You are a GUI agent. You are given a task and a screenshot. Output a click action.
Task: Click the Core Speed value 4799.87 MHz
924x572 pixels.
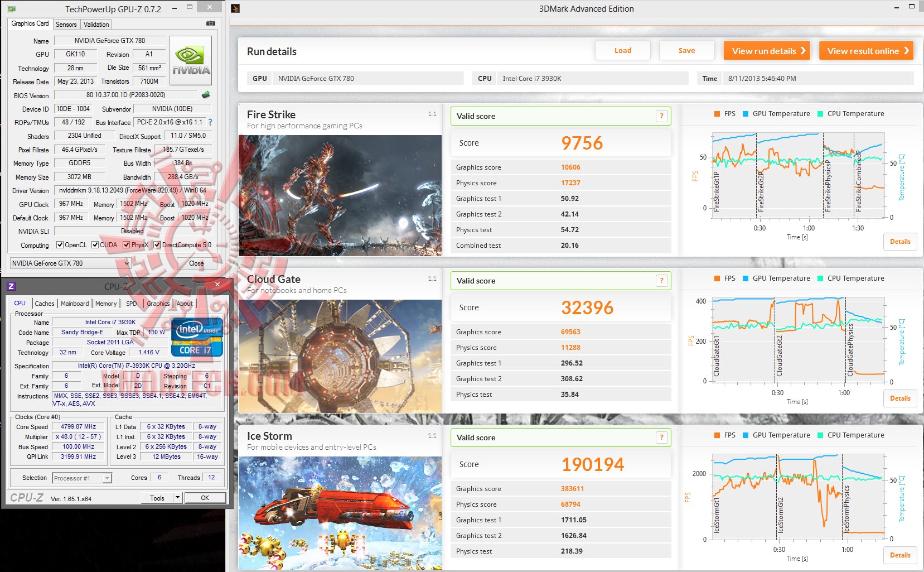pyautogui.click(x=78, y=426)
